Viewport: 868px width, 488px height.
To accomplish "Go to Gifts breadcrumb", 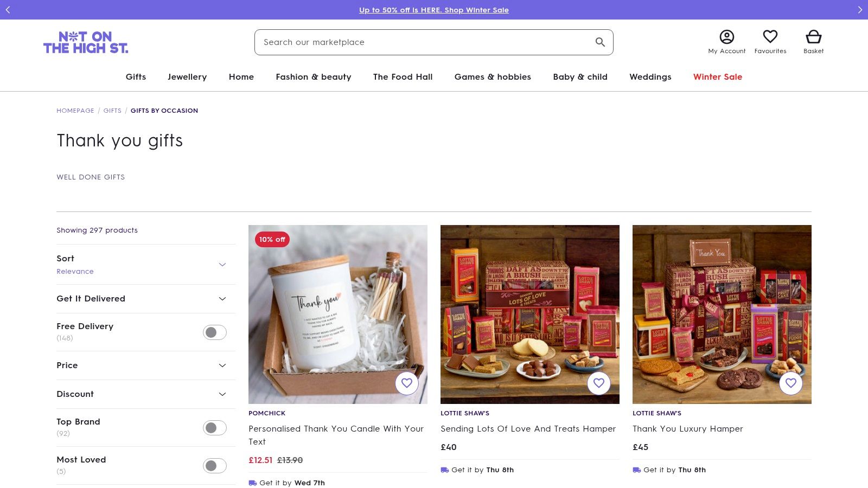I will (112, 111).
